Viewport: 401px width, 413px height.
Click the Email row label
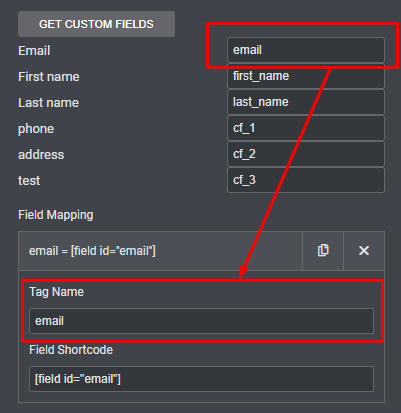coord(34,51)
